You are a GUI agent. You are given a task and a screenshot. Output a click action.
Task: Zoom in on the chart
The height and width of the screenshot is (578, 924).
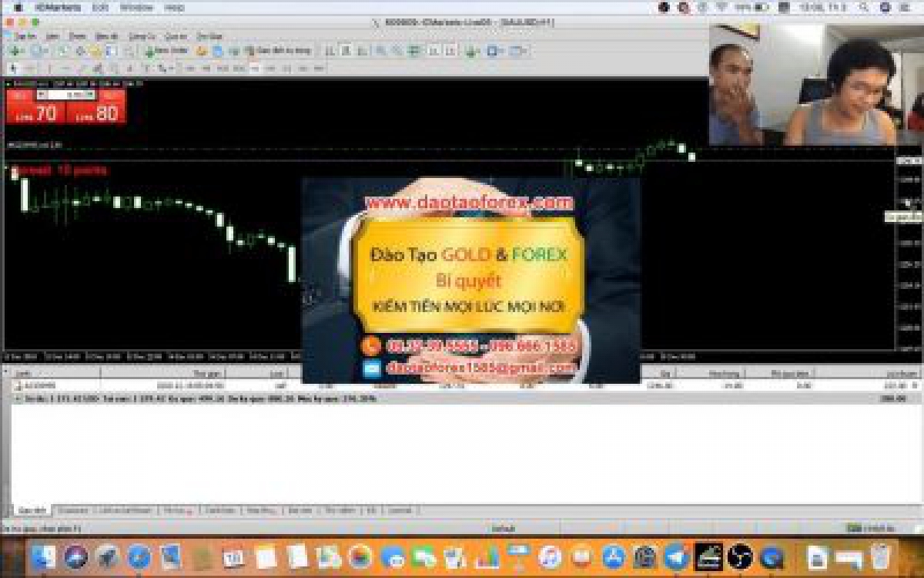point(381,51)
